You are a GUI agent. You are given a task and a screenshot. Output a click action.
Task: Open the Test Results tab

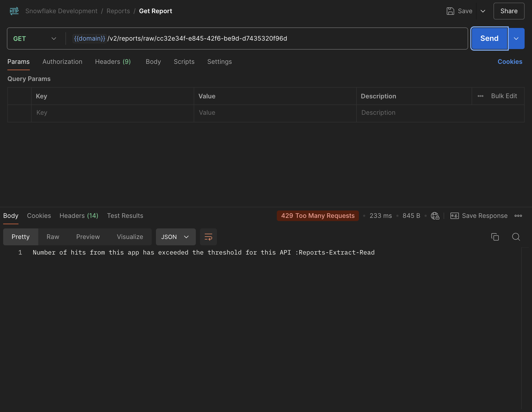pos(125,216)
